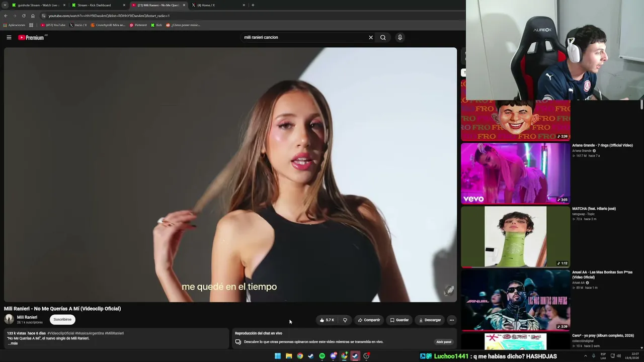The width and height of the screenshot is (644, 362).
Task: Open the Ariana Grande 7 rings thumbnail
Action: [x=516, y=173]
